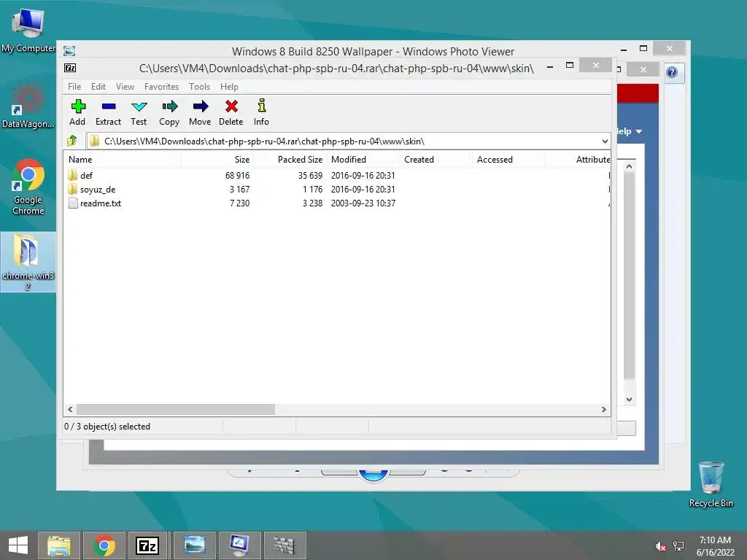This screenshot has width=747, height=560.
Task: Select the DataWagon desktop shortcut
Action: (28, 106)
